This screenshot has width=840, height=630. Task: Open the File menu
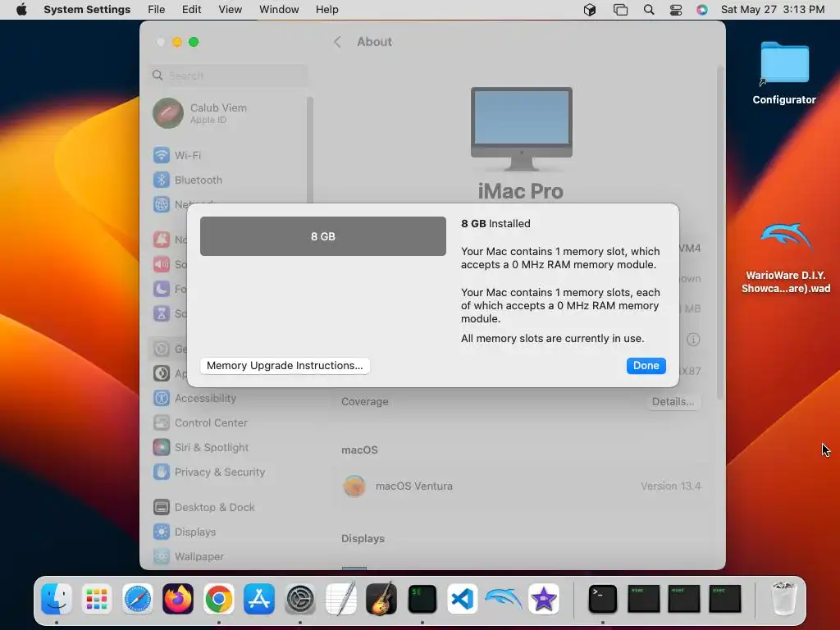coord(157,10)
